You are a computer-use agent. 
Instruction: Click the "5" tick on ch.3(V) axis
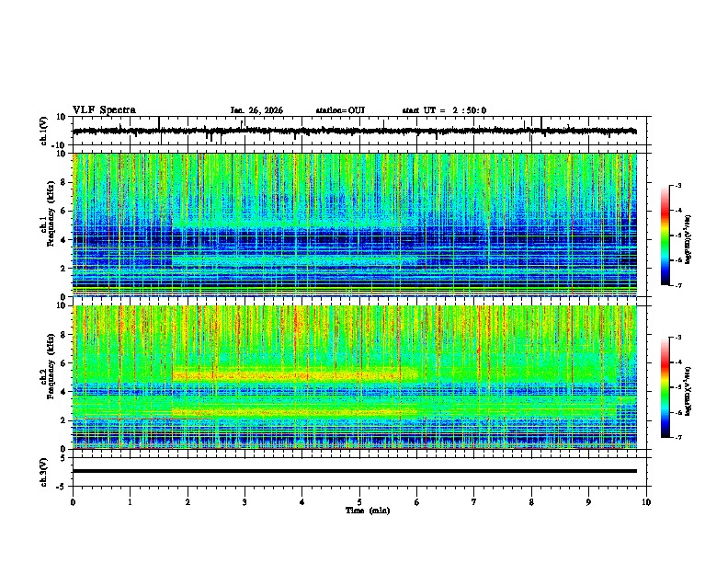click(x=64, y=458)
